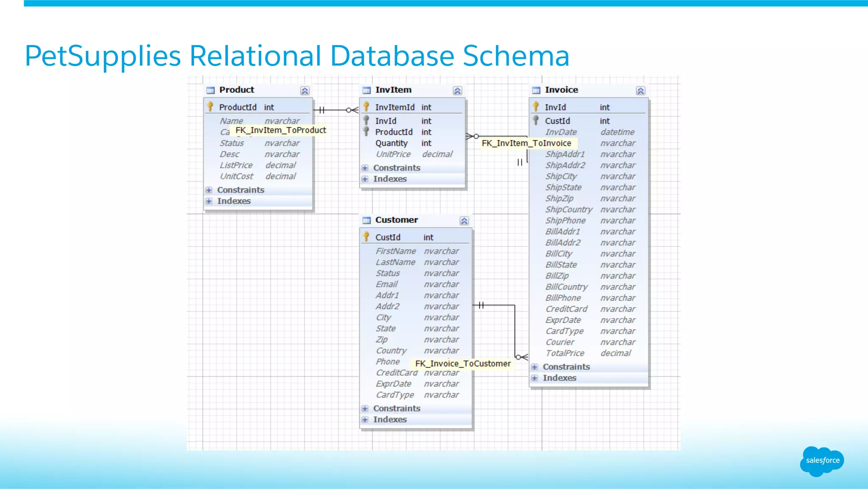The image size is (868, 489).
Task: Select the Quantity column in InvItem
Action: click(412, 143)
